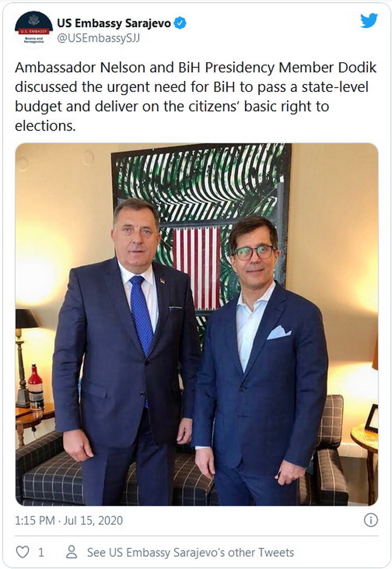Open the tweet info circle icon
This screenshot has height=569, width=392.
tap(371, 520)
